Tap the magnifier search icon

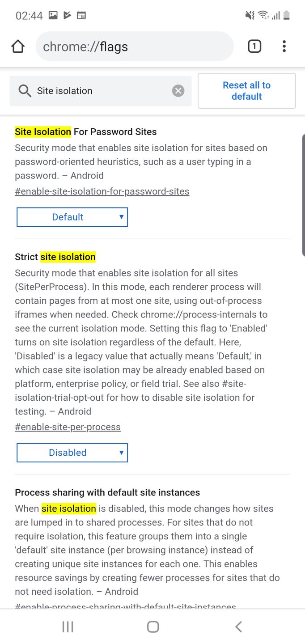25,91
